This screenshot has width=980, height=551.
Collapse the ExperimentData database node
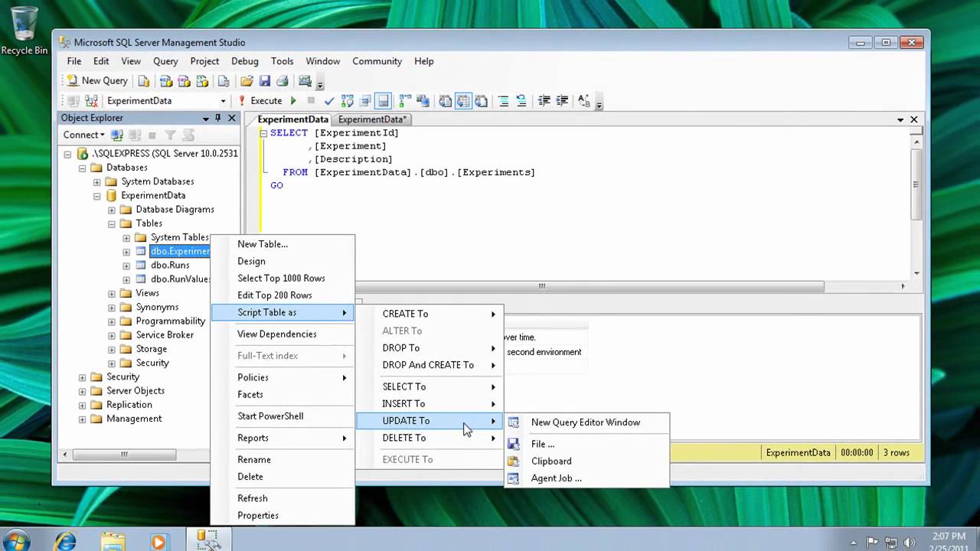96,195
